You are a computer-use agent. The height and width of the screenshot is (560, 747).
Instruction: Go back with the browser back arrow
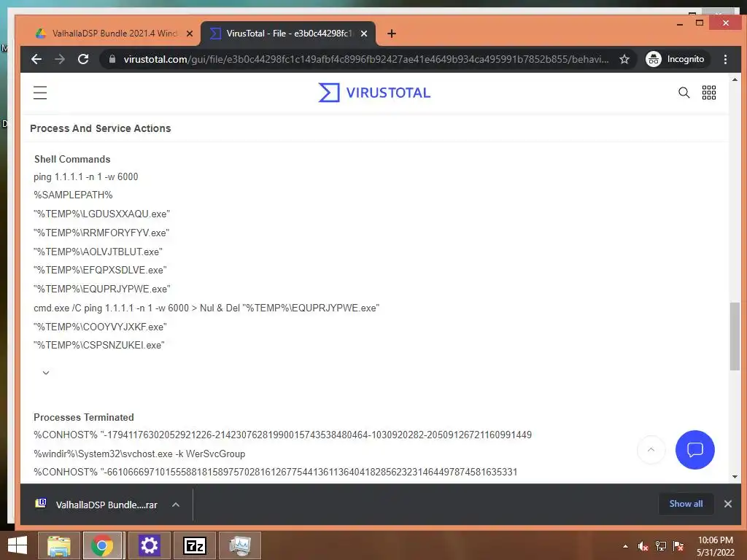coord(36,59)
